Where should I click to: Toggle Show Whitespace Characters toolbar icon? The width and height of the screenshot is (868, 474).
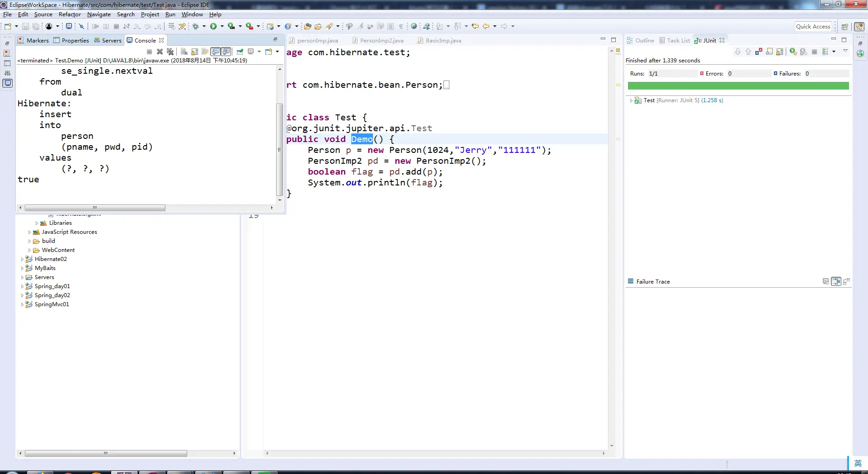point(401,26)
